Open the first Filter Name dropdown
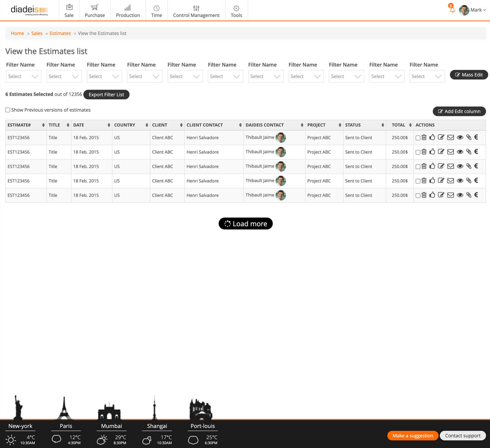The image size is (490, 448). [24, 77]
